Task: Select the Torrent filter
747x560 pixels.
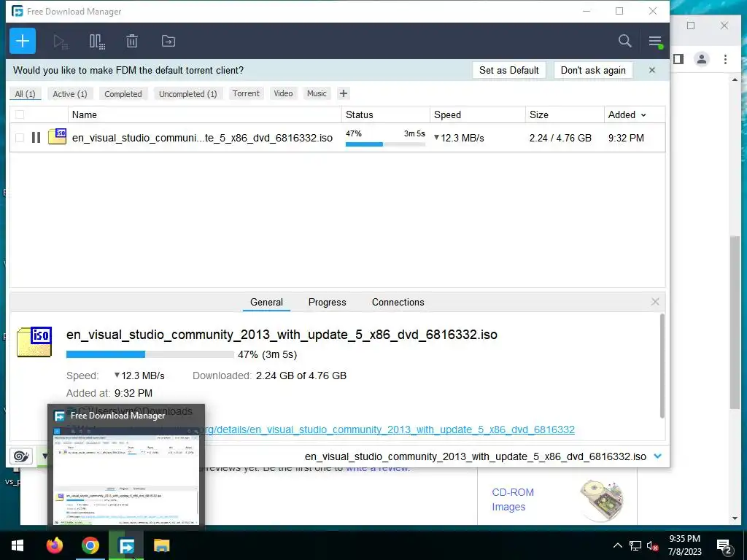Action: click(x=246, y=93)
